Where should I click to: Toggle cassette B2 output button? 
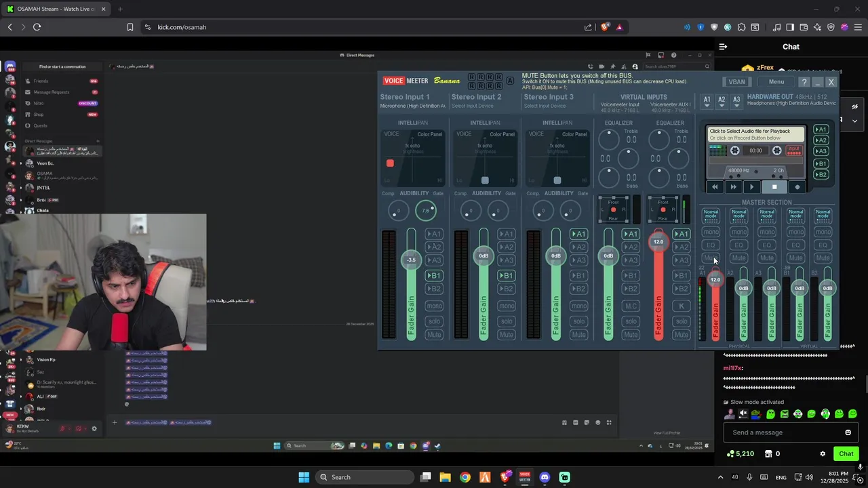(821, 175)
